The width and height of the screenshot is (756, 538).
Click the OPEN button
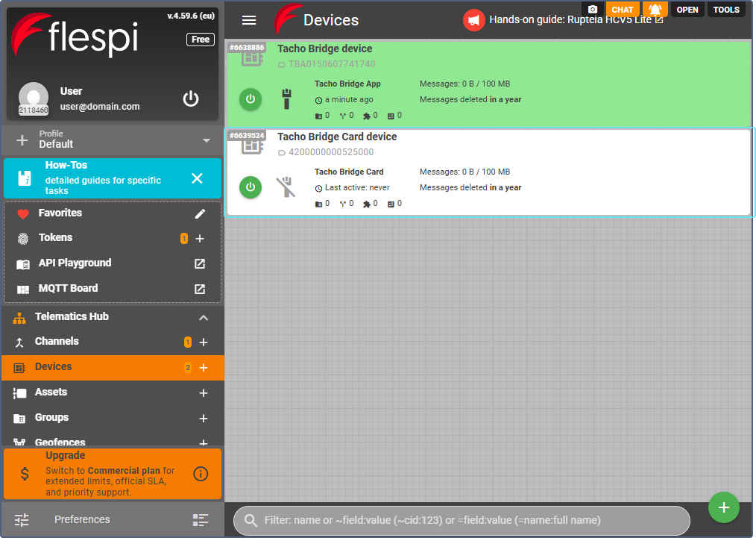point(687,9)
